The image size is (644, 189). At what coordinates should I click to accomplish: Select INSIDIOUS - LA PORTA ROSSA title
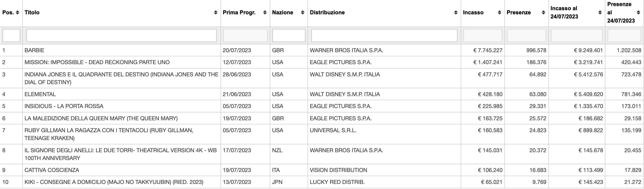click(64, 106)
